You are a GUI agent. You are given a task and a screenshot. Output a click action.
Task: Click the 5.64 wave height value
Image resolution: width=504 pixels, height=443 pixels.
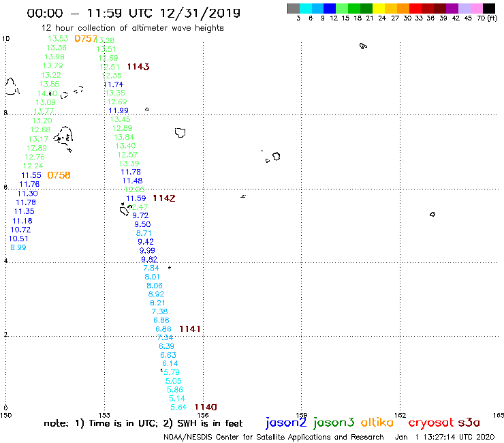click(x=178, y=407)
